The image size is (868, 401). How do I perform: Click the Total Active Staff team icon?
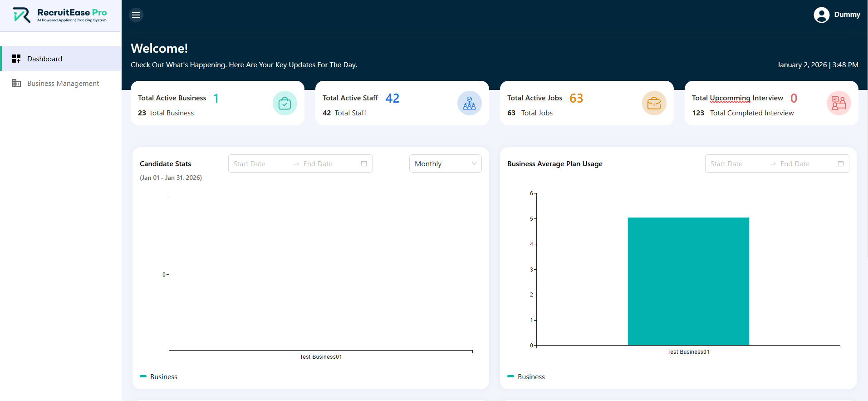click(469, 103)
